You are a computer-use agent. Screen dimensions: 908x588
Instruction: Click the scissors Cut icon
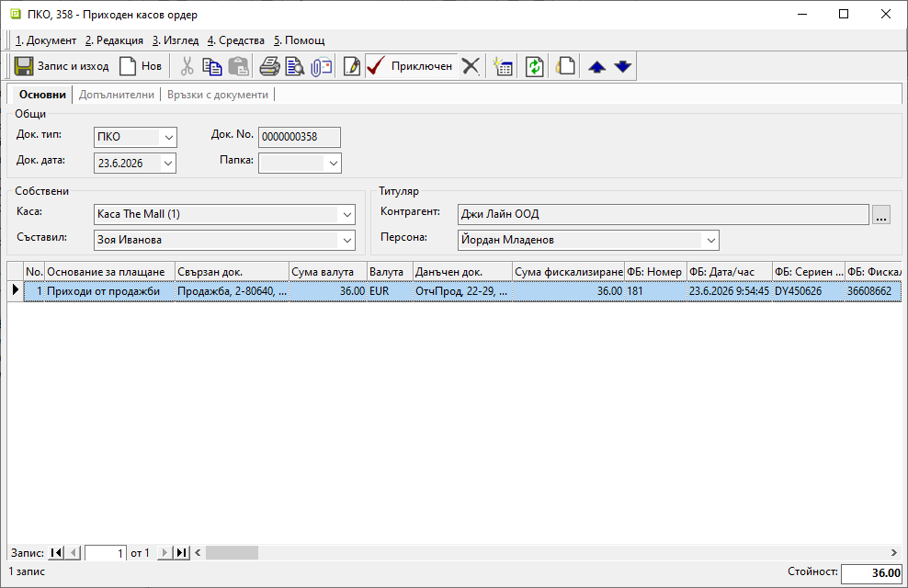coord(187,66)
